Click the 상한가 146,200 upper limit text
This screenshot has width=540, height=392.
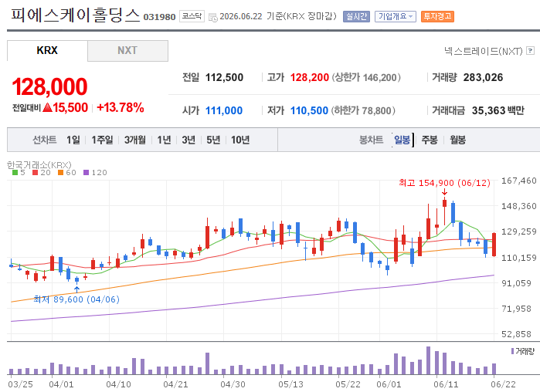click(366, 77)
